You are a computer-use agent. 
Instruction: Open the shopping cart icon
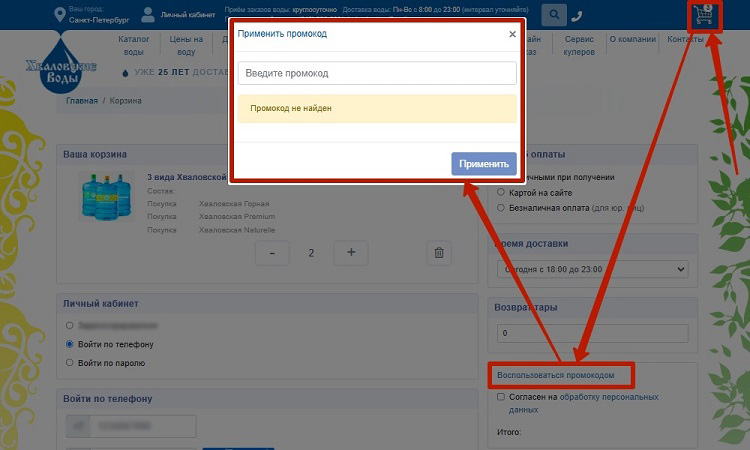[x=706, y=16]
